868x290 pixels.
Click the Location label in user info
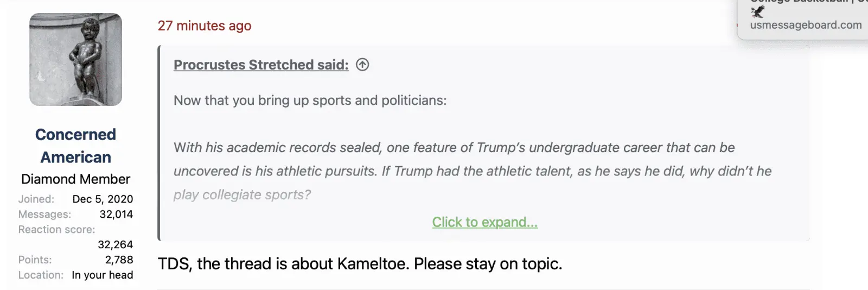(41, 275)
